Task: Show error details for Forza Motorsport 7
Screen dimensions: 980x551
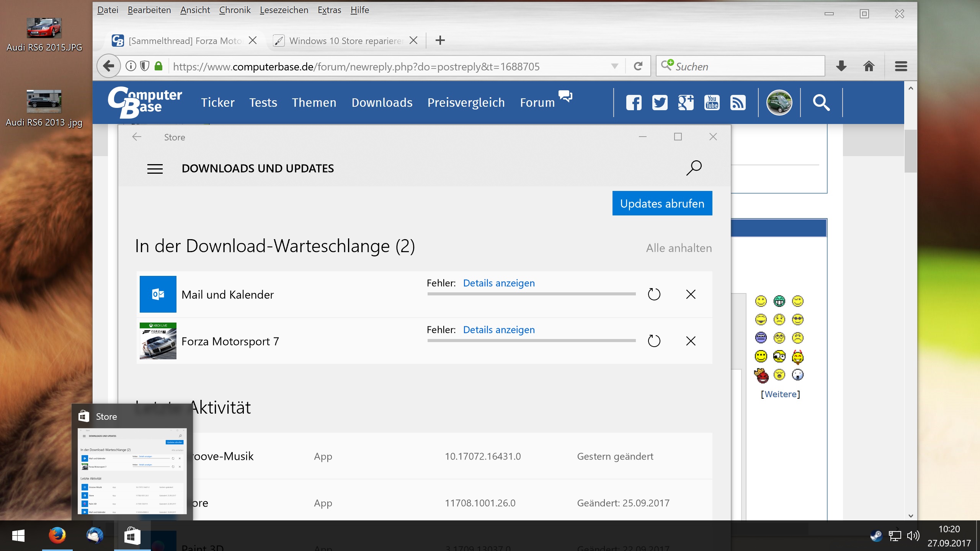Action: 498,330
